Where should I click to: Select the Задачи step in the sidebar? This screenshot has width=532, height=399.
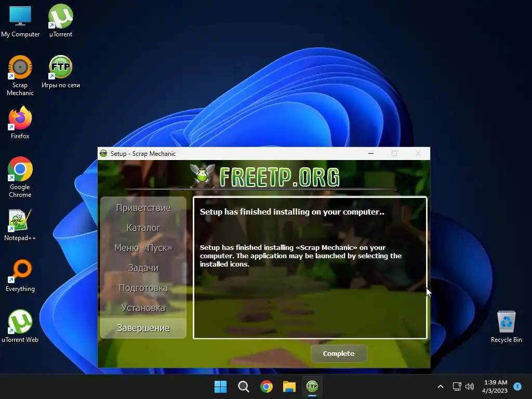143,268
